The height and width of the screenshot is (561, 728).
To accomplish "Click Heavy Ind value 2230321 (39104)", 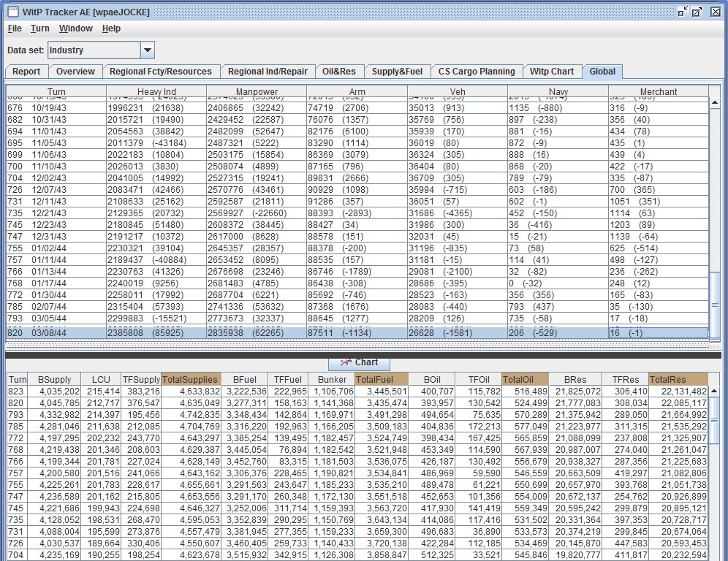I will click(x=156, y=248).
